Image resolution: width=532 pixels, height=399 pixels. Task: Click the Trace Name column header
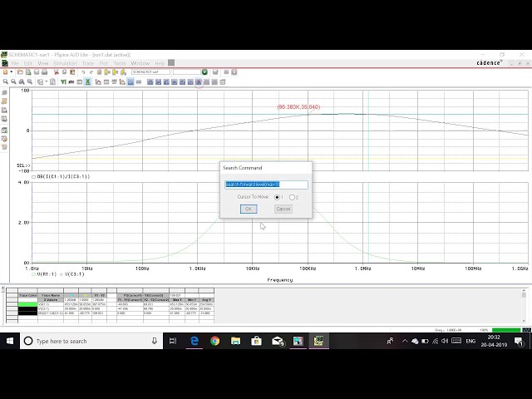click(51, 296)
